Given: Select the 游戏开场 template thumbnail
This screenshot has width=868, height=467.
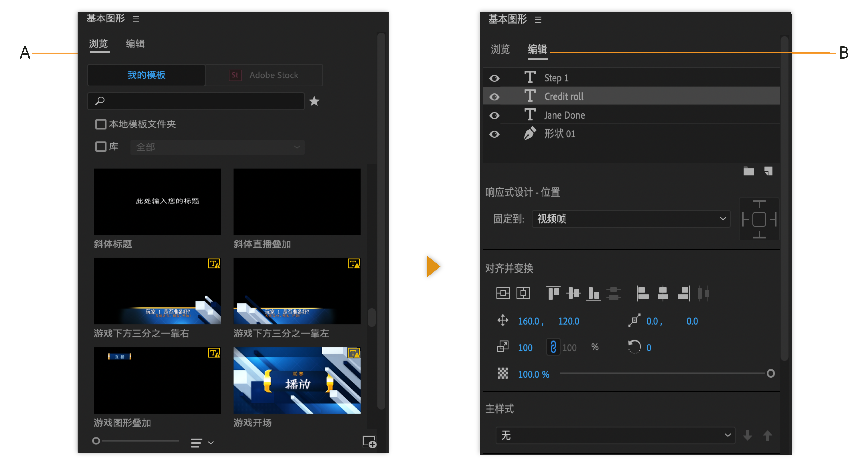Looking at the screenshot, I should click(x=297, y=380).
